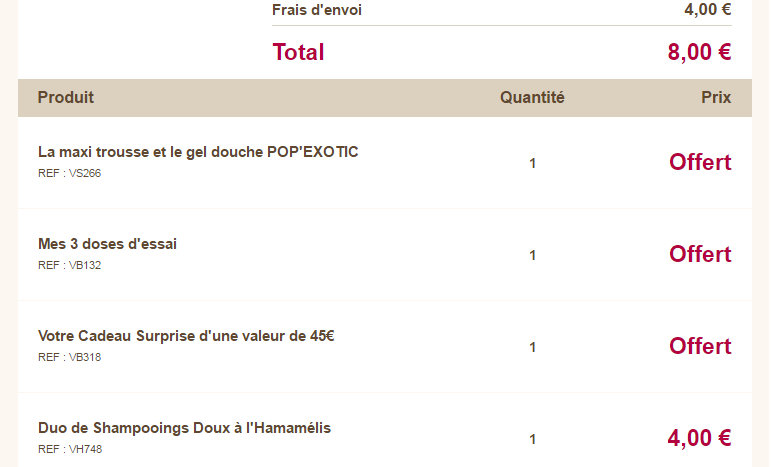The height and width of the screenshot is (467, 772).
Task: Click Offert price for Mes 3 doses d'essai
Action: [700, 254]
